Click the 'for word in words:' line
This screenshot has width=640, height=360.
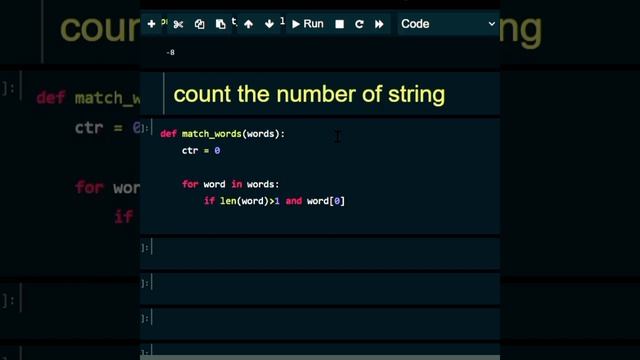click(231, 184)
